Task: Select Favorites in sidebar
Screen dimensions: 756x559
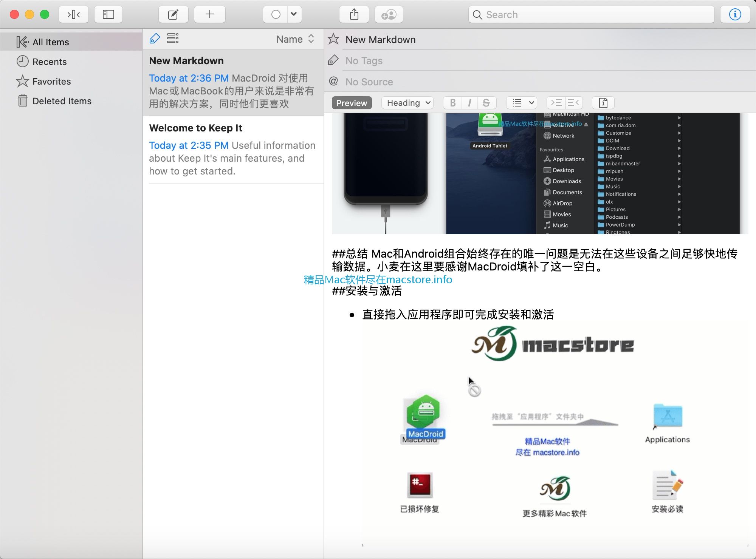Action: pyautogui.click(x=71, y=81)
